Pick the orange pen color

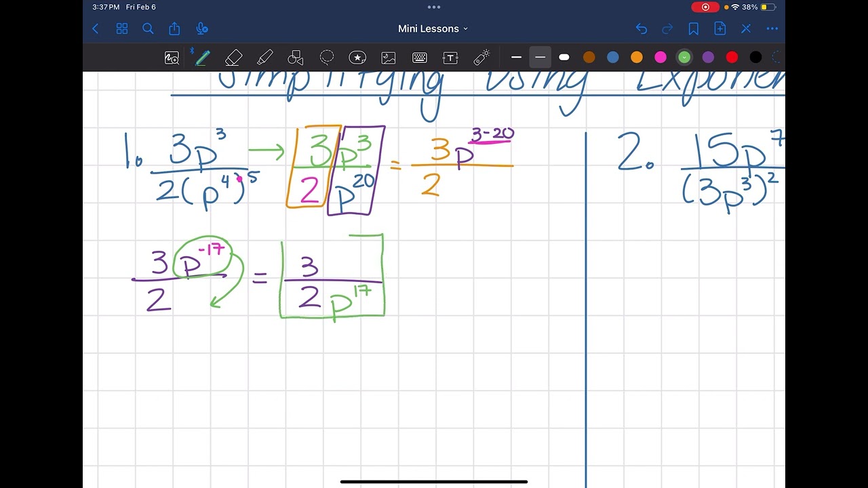[637, 58]
